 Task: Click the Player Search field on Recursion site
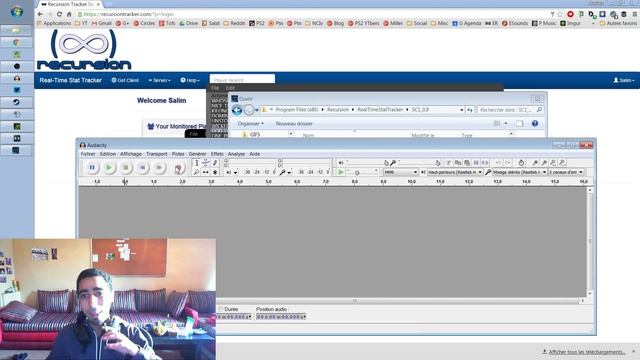[x=242, y=79]
